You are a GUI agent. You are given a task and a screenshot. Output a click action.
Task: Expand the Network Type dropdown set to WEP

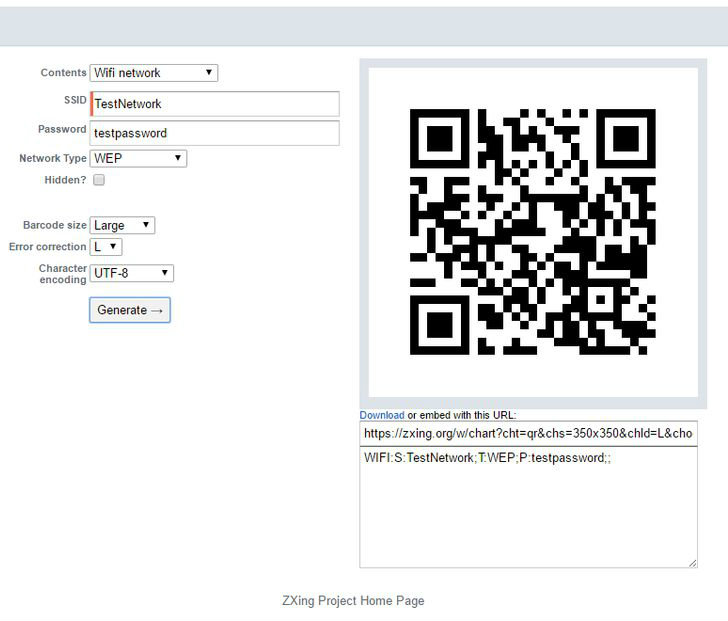(x=138, y=158)
